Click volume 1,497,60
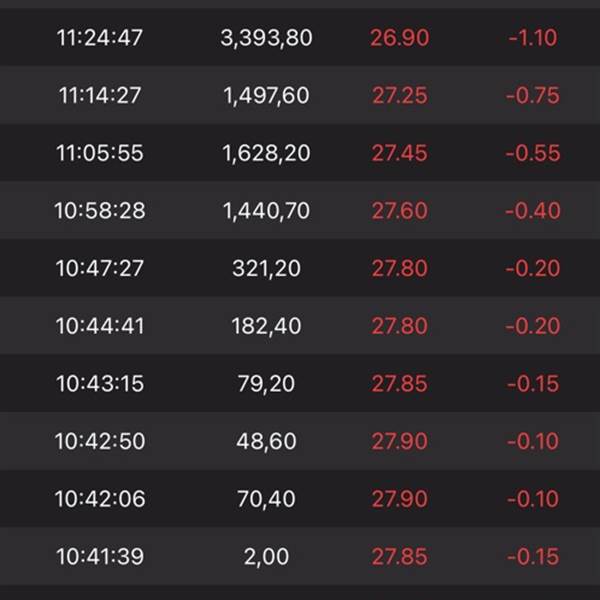The image size is (600, 600). pos(266,96)
